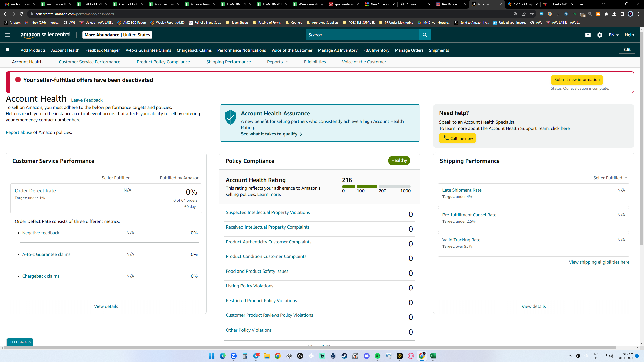Image resolution: width=644 pixels, height=362 pixels.
Task: Open the Extensions puzzle piece menu
Action: pyautogui.click(x=606, y=14)
